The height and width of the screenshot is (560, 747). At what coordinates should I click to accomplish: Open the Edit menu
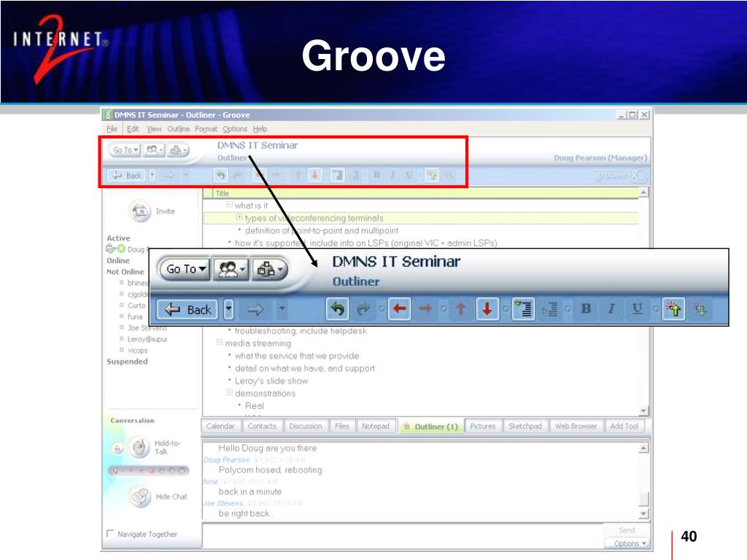click(x=133, y=129)
